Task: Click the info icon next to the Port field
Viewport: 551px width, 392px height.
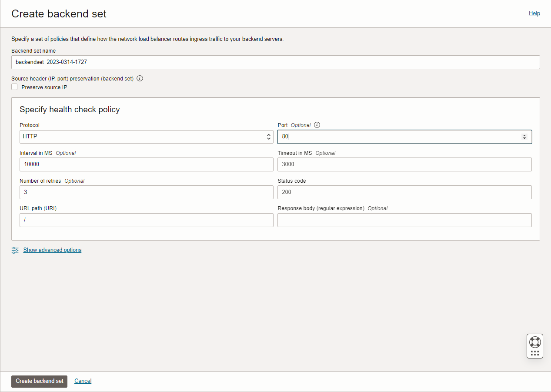Action: point(317,125)
